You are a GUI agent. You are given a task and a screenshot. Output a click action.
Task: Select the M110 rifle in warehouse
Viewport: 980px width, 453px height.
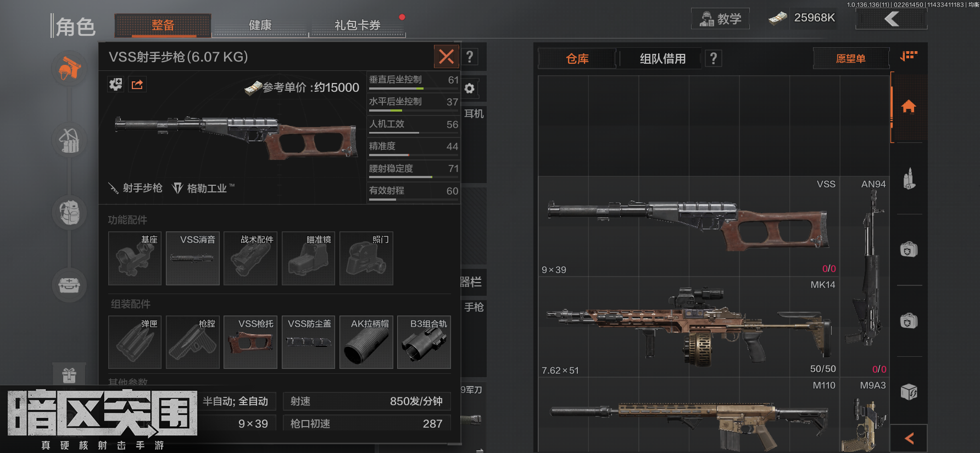click(x=689, y=415)
